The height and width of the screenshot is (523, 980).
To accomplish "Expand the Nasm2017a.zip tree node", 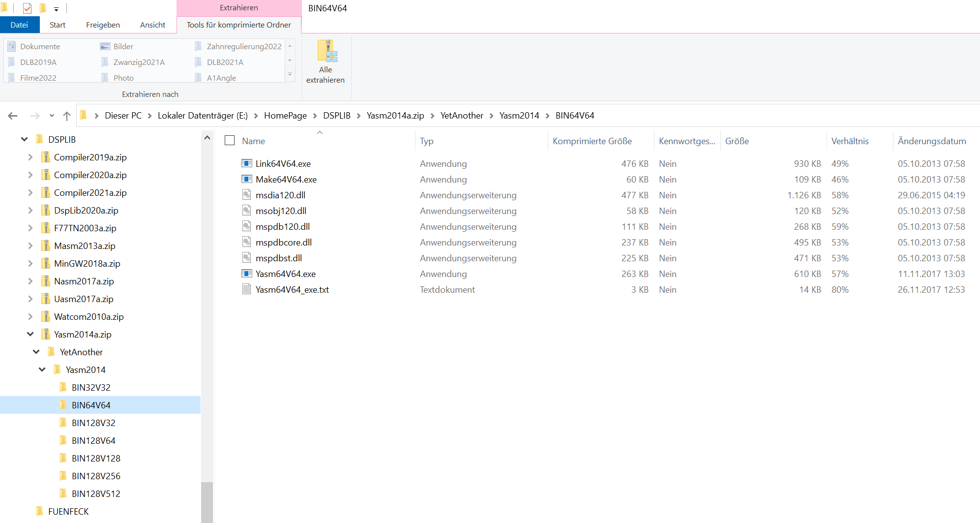I will 30,281.
